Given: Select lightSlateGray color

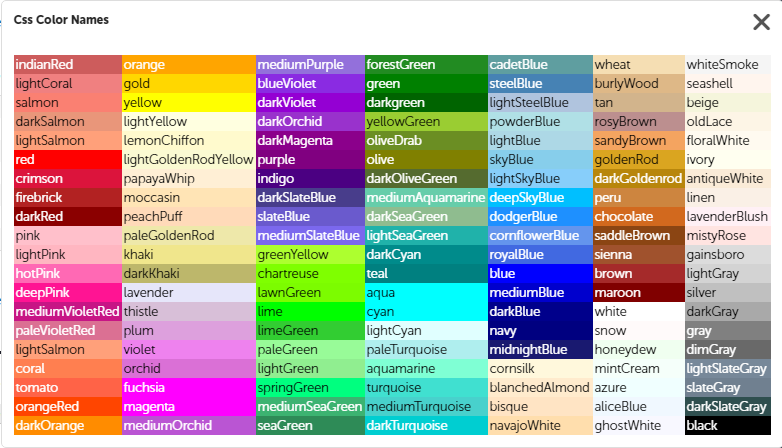Looking at the screenshot, I should point(728,368).
